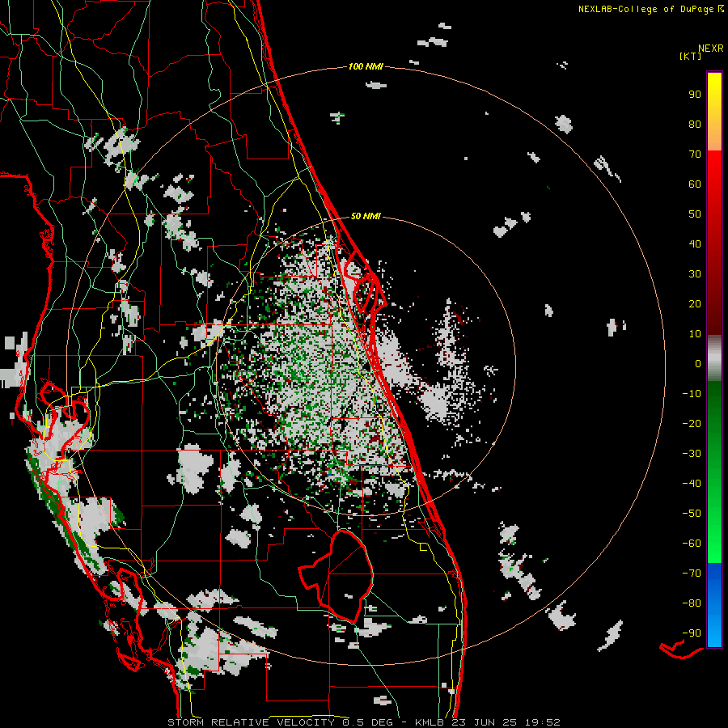Click the -40 value on the velocity scale
728x728 pixels.
[x=692, y=484]
